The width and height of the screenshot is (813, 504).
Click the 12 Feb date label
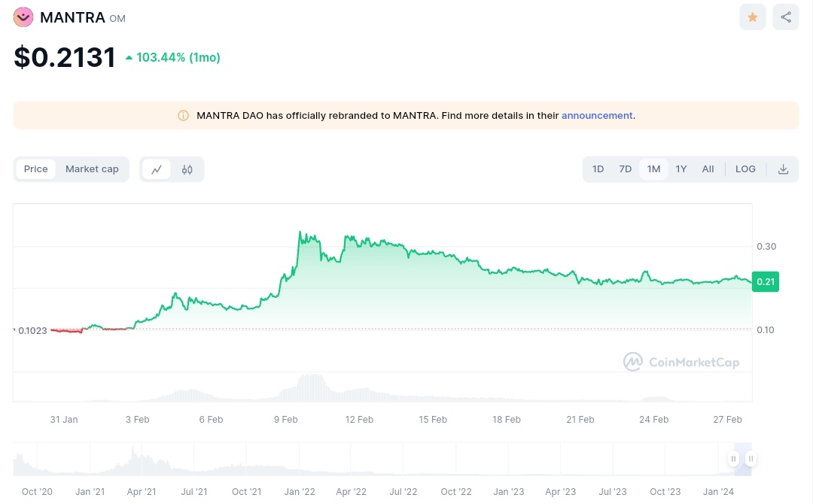(359, 420)
